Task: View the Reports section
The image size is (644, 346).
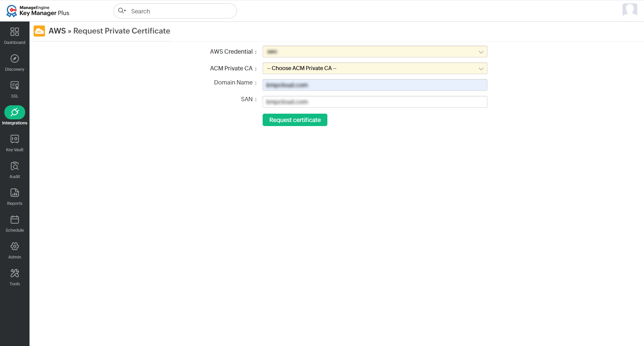Action: (x=15, y=196)
